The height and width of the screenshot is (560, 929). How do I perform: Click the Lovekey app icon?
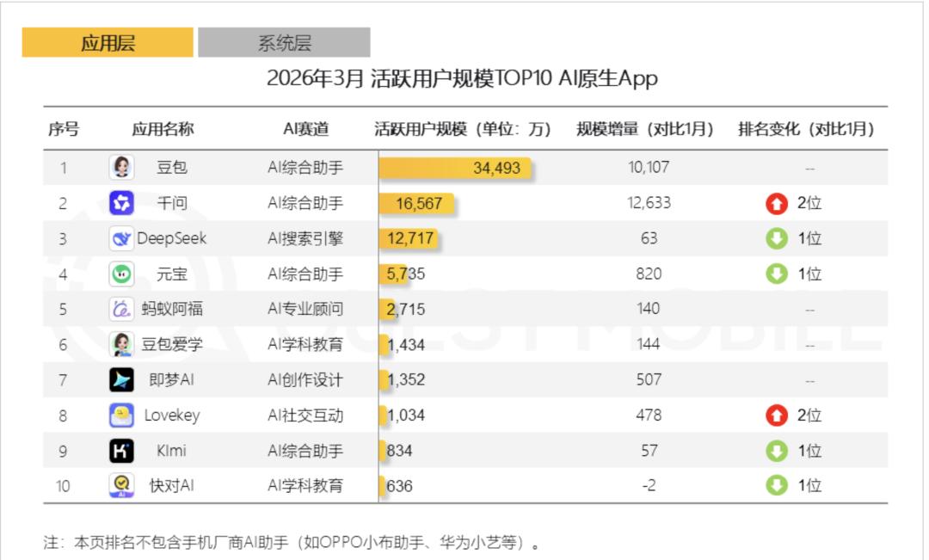121,415
